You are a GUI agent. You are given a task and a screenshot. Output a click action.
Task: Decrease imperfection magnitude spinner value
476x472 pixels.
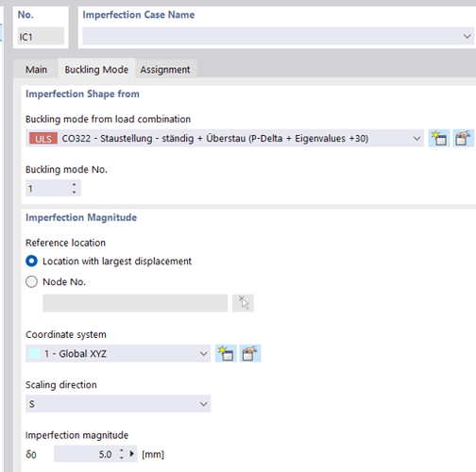coord(122,458)
